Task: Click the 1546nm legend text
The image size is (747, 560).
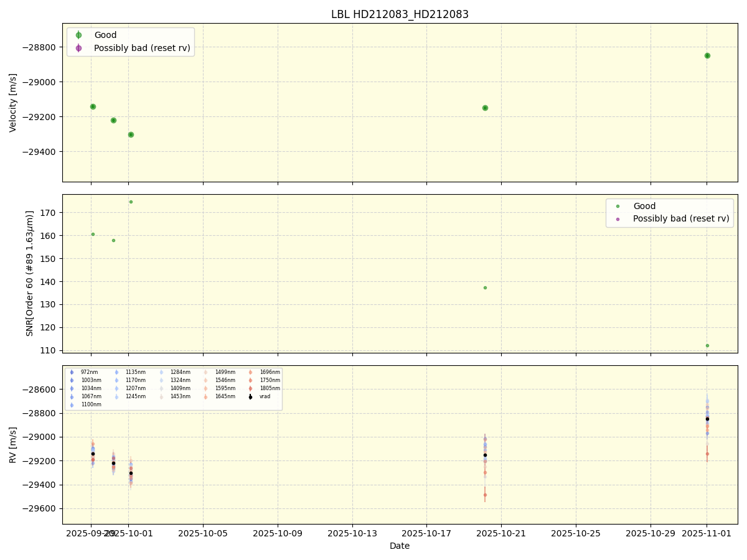Action: (x=224, y=380)
